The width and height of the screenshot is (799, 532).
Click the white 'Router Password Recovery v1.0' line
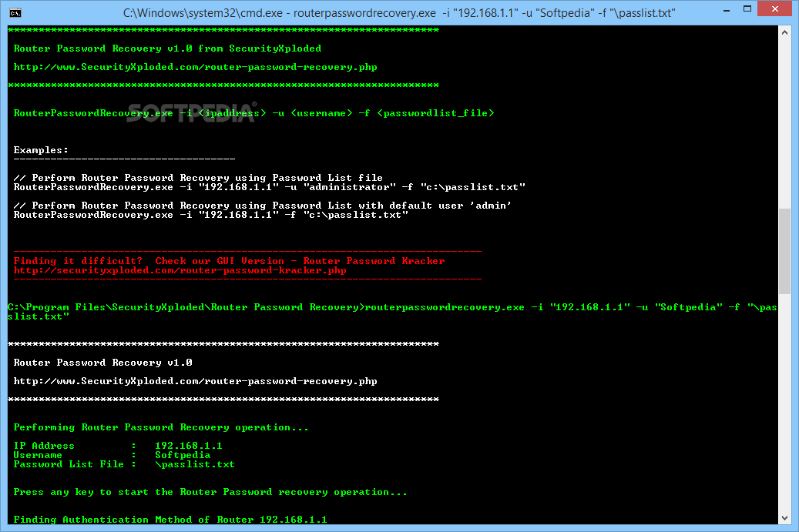tap(102, 363)
